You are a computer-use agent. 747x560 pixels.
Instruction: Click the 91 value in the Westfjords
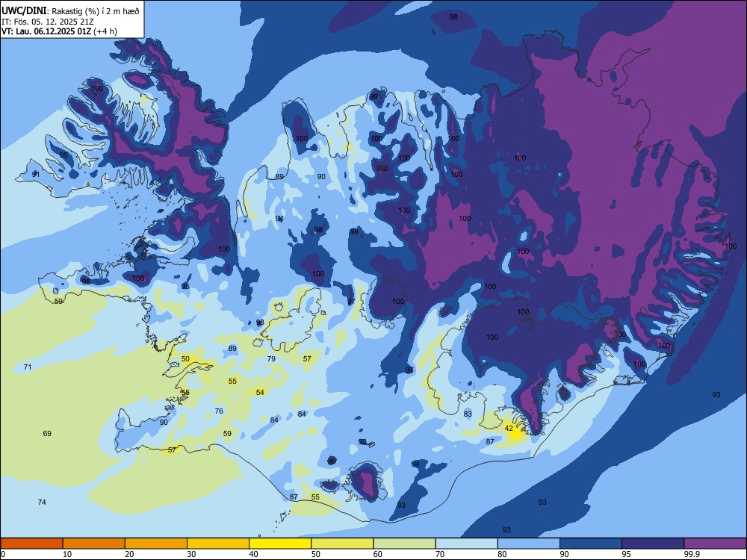[x=36, y=174]
